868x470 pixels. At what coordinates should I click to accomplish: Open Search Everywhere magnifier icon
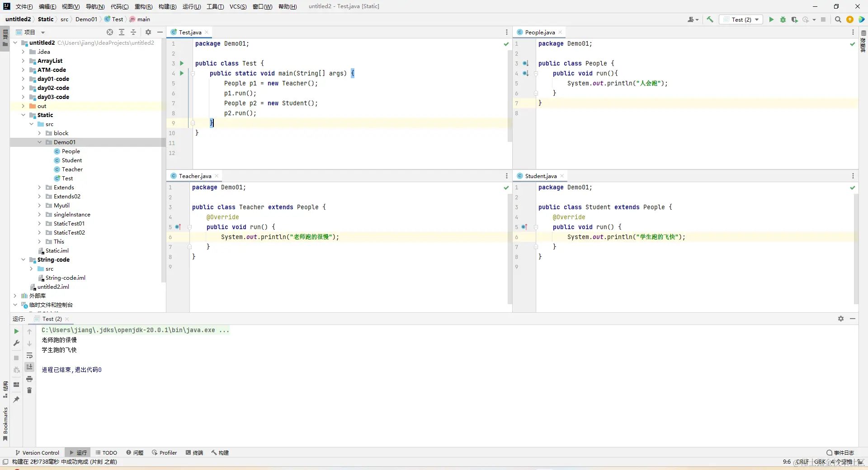[x=838, y=19]
